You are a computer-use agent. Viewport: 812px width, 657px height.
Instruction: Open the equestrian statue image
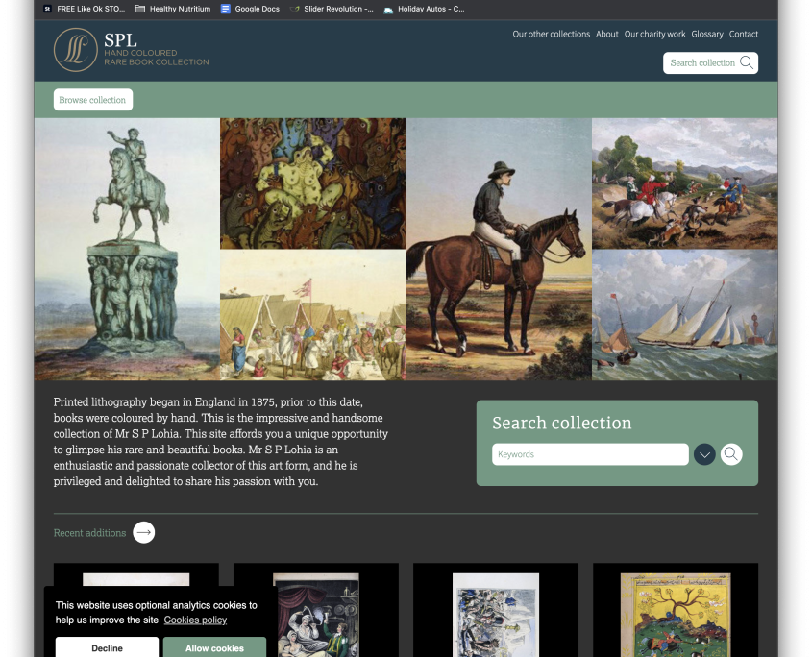tap(127, 249)
